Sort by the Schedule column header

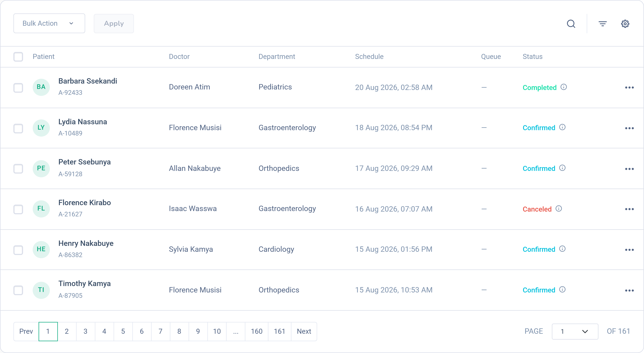[369, 56]
